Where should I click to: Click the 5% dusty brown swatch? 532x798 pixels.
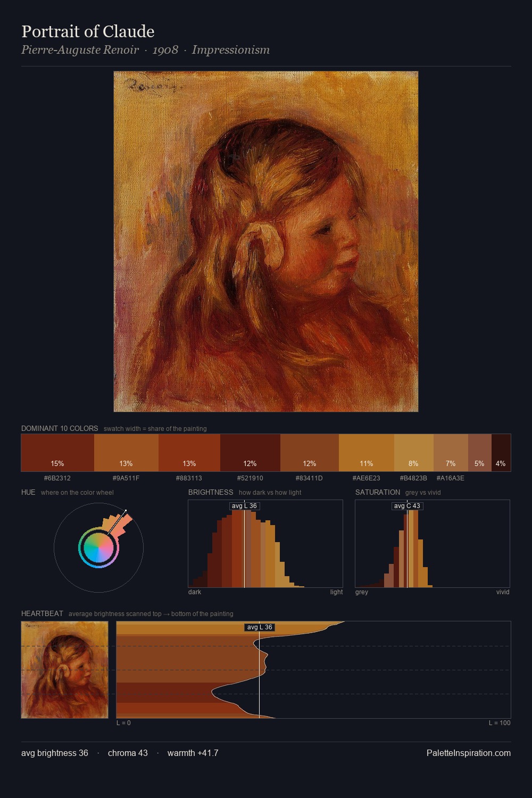tap(480, 453)
